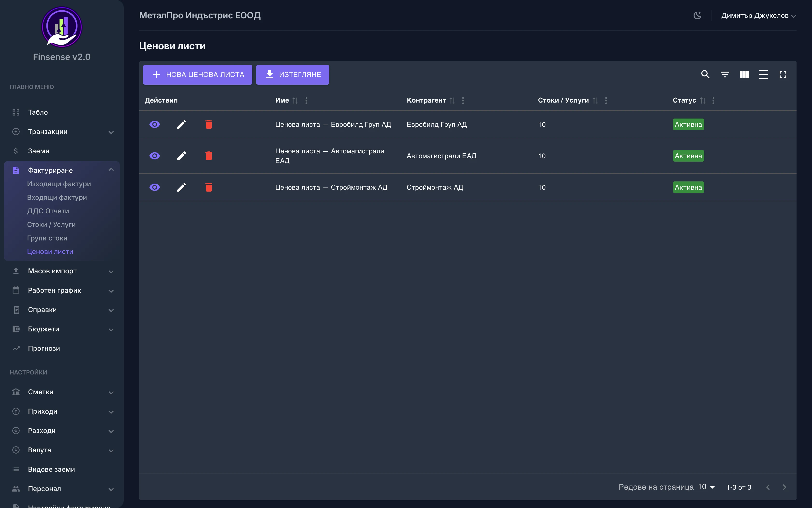View the Автомагистрали ЕАД price list
Image resolution: width=812 pixels, height=508 pixels.
tap(154, 156)
